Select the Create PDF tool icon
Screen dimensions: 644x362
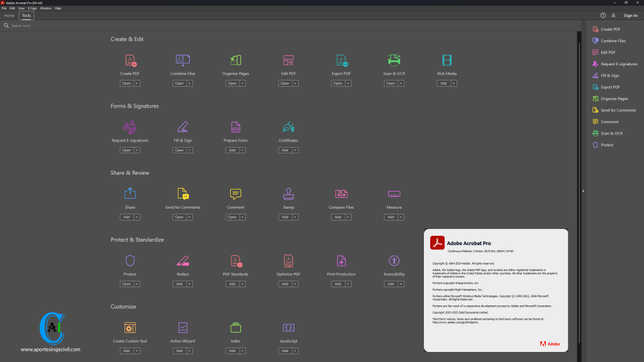(130, 60)
